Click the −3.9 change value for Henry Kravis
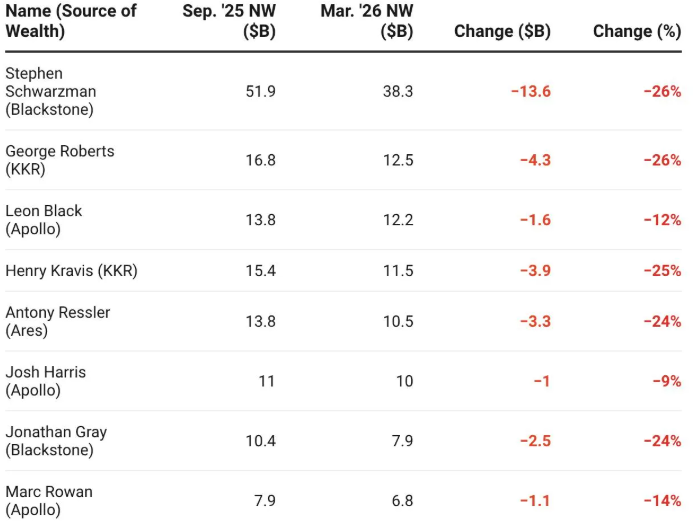 (534, 271)
